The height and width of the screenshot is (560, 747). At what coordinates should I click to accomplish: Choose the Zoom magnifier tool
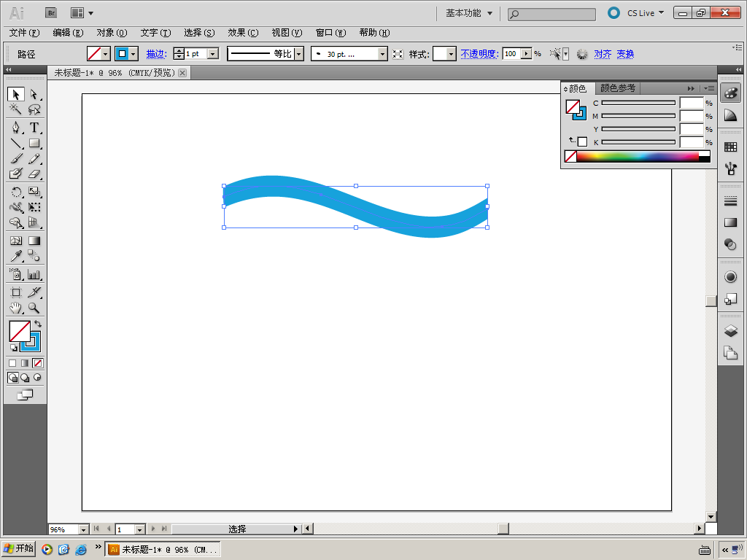point(34,308)
